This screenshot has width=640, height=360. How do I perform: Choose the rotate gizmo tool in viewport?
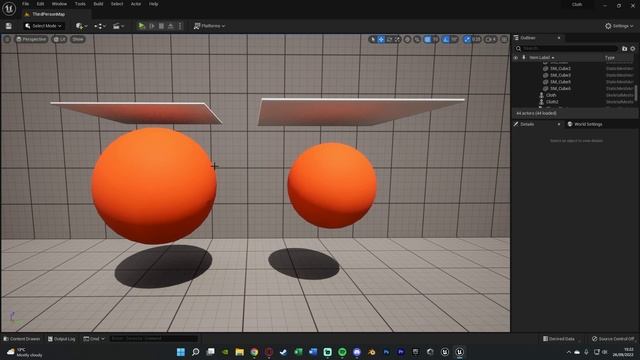coord(389,39)
